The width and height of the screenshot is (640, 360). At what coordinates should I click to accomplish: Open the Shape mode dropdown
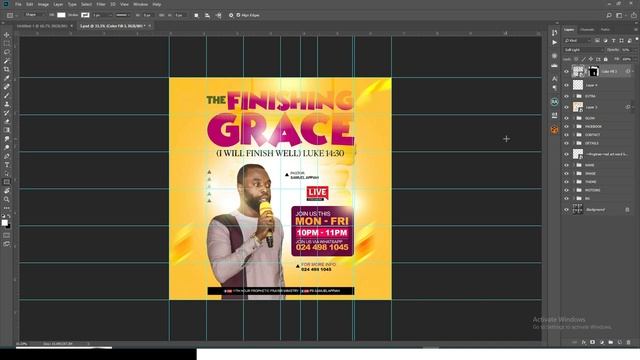pyautogui.click(x=35, y=15)
